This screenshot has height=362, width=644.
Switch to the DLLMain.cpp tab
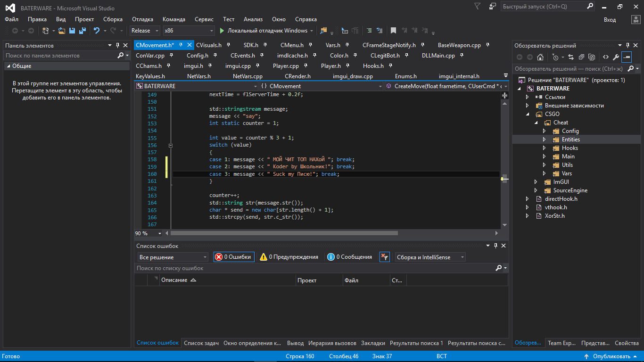pos(438,56)
